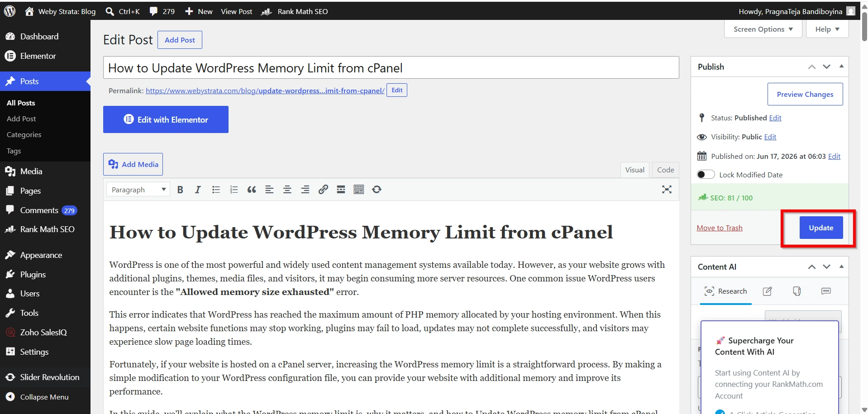Open Pages in the sidebar

click(45, 191)
